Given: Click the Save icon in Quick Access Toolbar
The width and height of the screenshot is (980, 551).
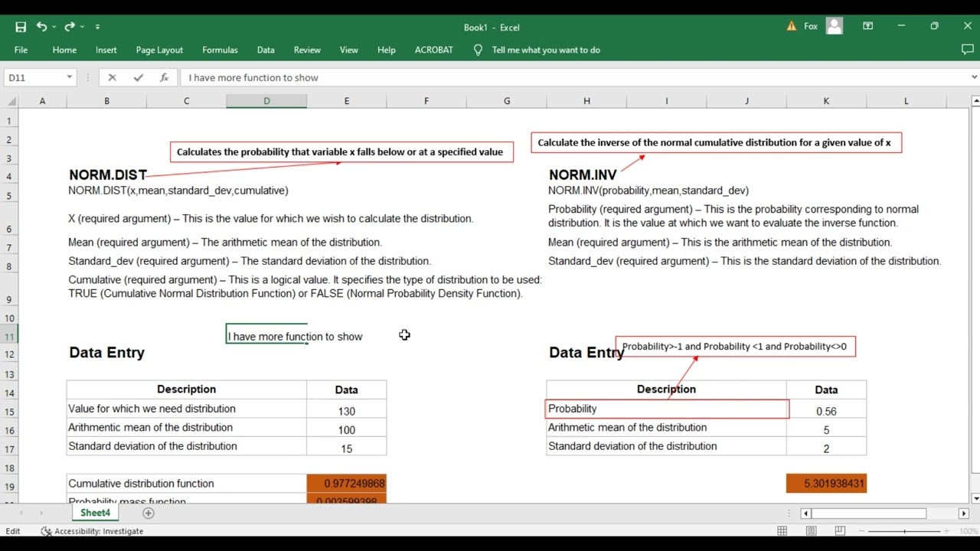Looking at the screenshot, I should point(21,27).
